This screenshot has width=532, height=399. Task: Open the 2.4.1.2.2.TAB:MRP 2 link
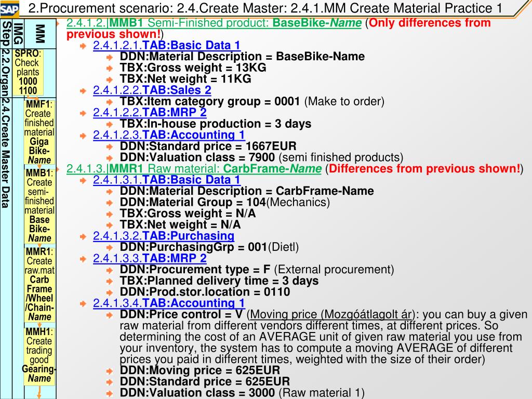[x=150, y=112]
